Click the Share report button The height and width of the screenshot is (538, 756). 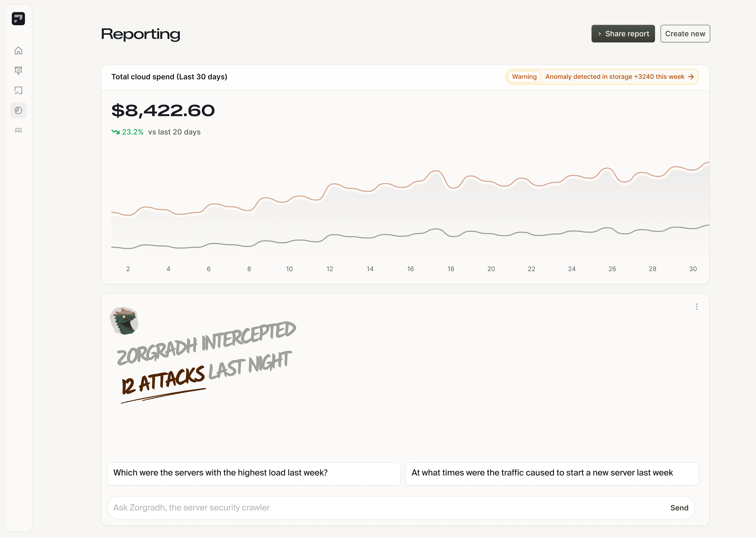click(623, 34)
